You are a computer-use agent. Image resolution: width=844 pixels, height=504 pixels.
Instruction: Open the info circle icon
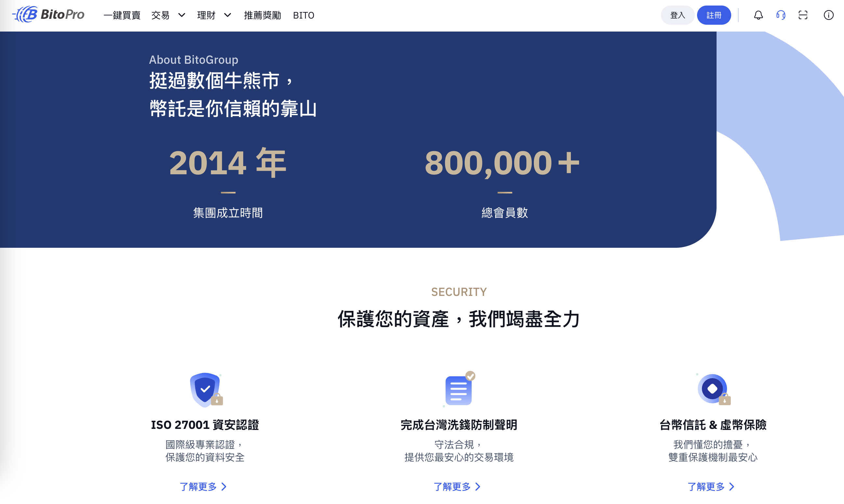828,15
